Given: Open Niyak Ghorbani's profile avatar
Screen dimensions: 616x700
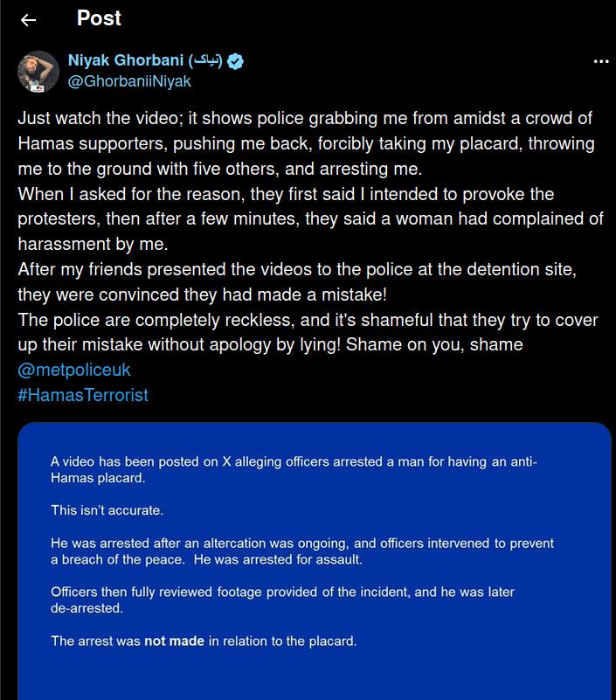Looking at the screenshot, I should 38,72.
